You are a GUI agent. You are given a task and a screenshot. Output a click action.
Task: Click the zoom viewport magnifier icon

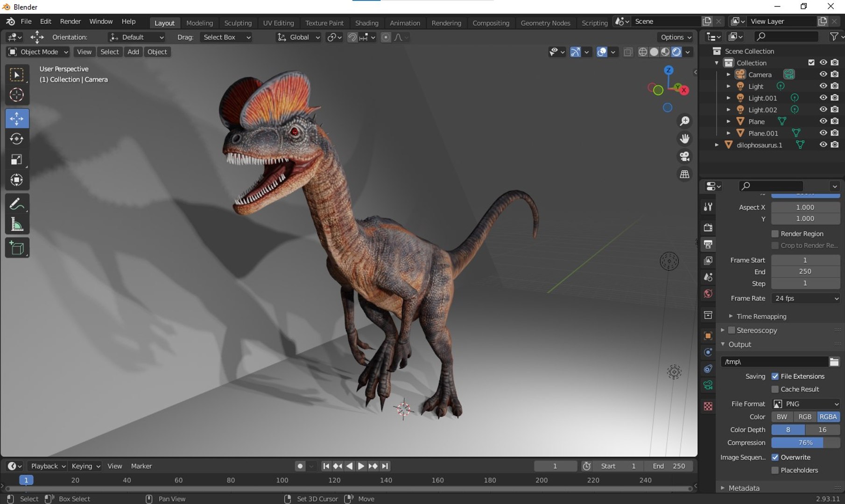pyautogui.click(x=684, y=121)
